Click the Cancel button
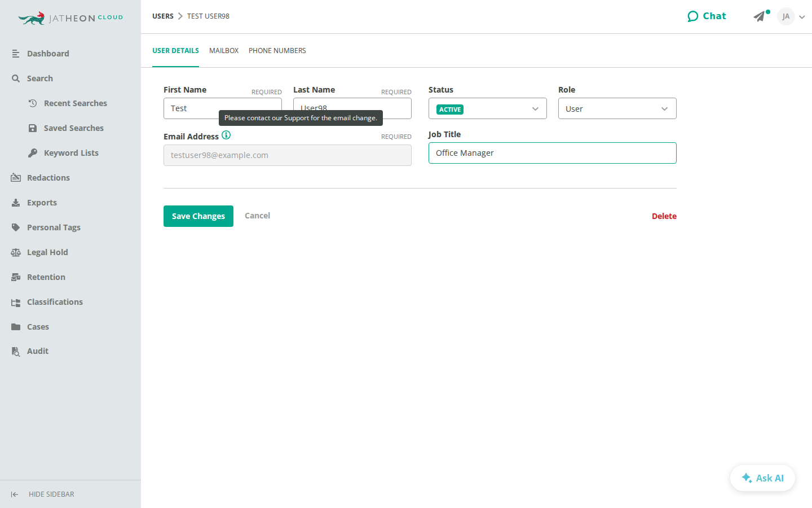Image resolution: width=812 pixels, height=508 pixels. [x=257, y=216]
